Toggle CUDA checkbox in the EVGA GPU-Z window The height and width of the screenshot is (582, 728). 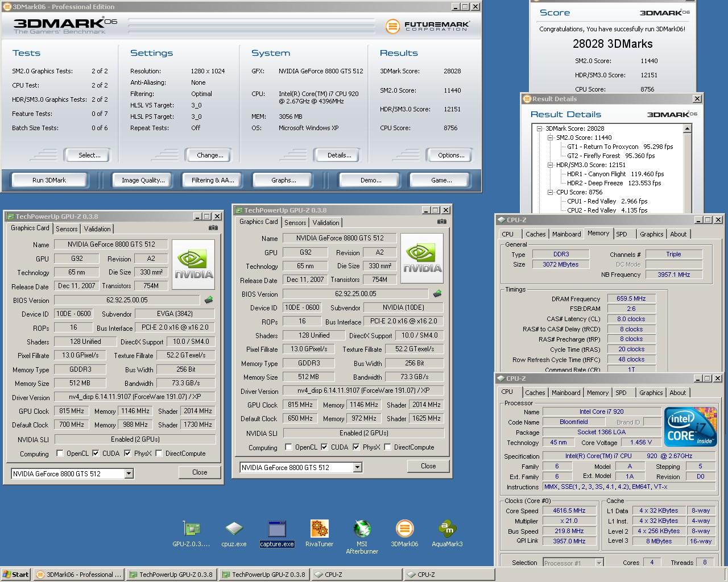point(96,454)
